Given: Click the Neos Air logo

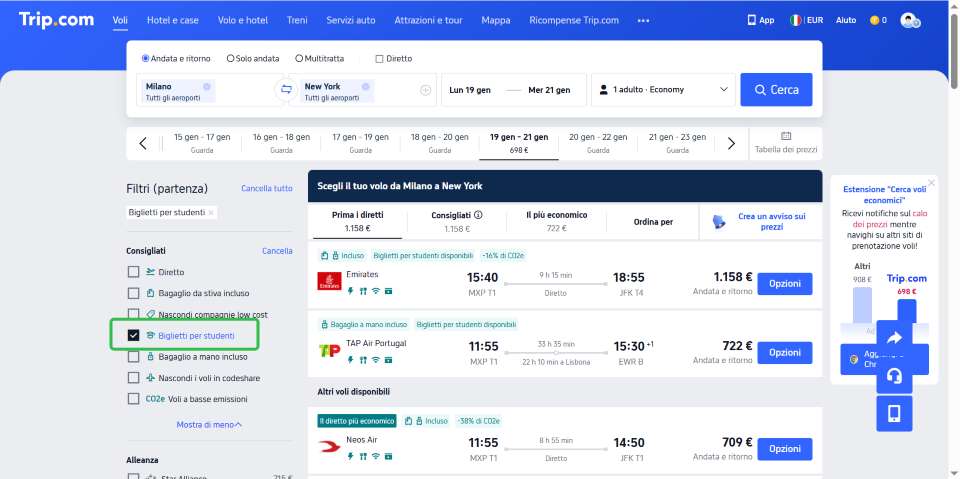Looking at the screenshot, I should pyautogui.click(x=329, y=446).
